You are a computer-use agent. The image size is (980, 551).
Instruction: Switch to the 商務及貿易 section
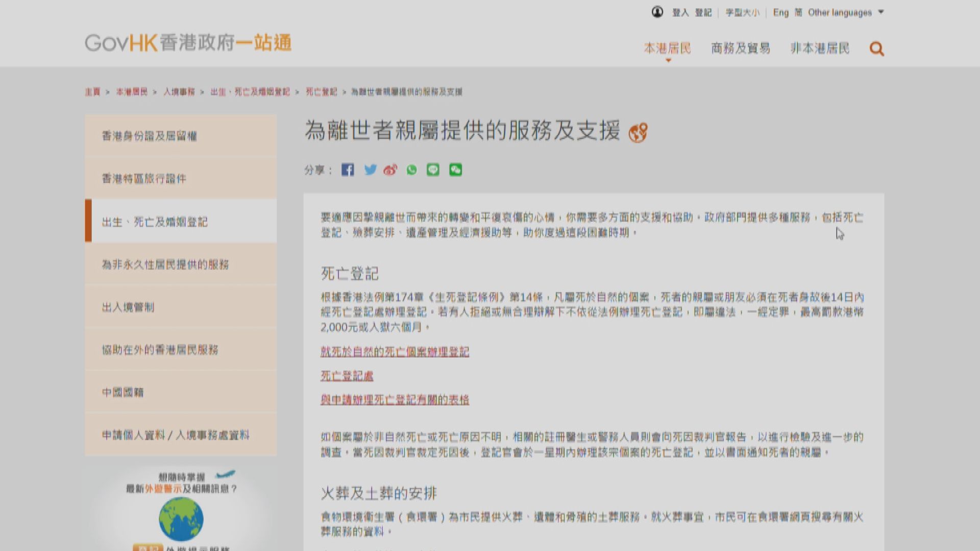pyautogui.click(x=741, y=47)
